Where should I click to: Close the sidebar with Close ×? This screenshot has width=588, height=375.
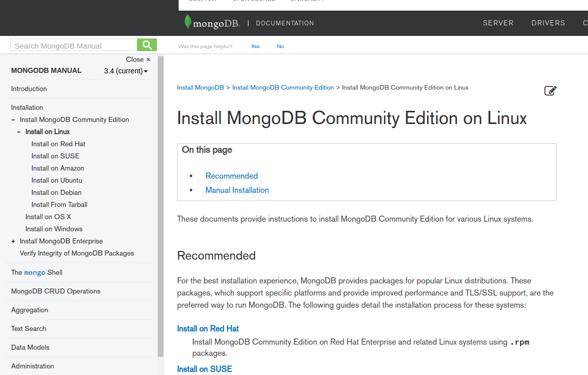click(x=138, y=59)
